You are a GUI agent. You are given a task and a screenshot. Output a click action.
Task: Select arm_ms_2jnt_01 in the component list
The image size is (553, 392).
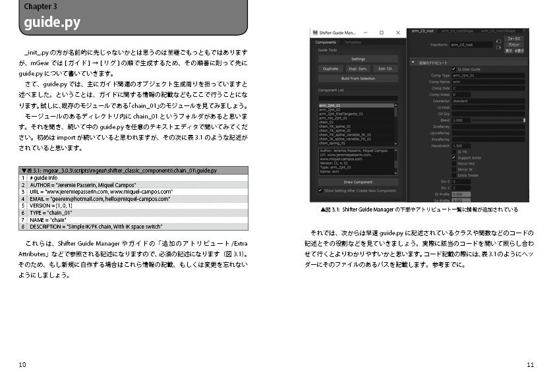pos(356,118)
